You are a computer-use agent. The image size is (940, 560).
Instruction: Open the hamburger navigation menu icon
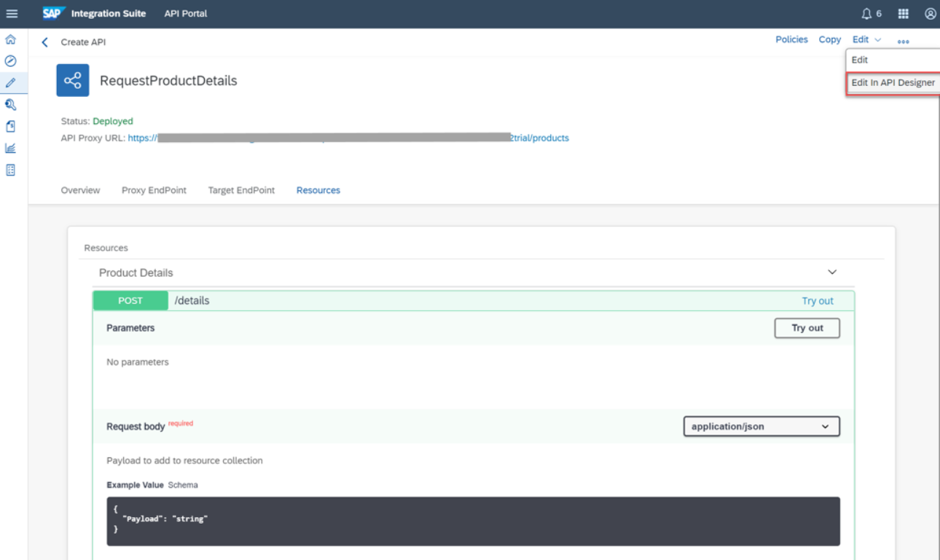pyautogui.click(x=12, y=13)
